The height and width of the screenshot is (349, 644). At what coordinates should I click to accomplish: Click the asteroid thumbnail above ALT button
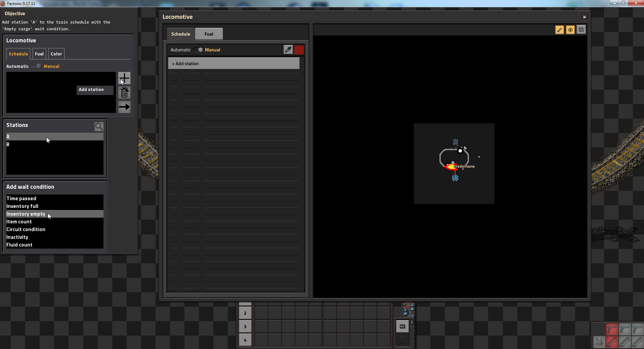pyautogui.click(x=409, y=310)
